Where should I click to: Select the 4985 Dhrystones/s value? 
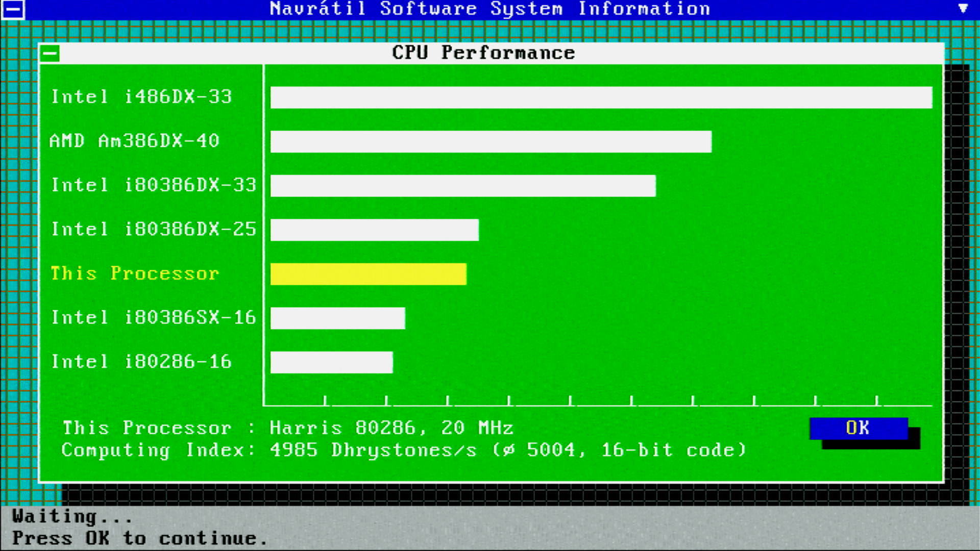(x=373, y=450)
